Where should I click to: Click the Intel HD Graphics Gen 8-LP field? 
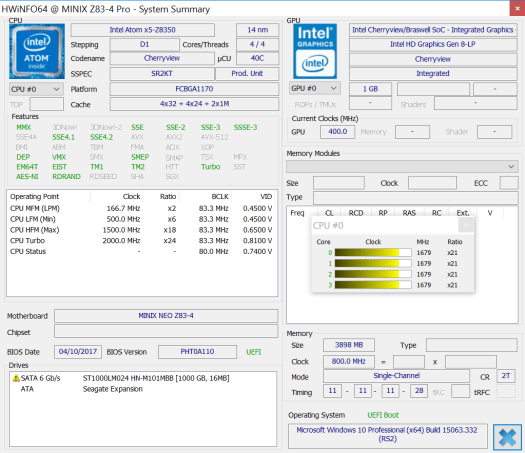pos(433,44)
